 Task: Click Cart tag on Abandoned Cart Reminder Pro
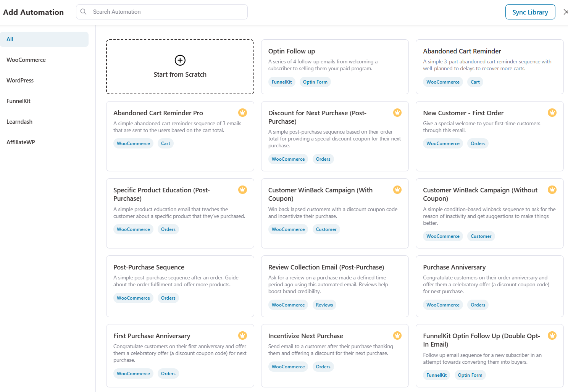(x=165, y=144)
